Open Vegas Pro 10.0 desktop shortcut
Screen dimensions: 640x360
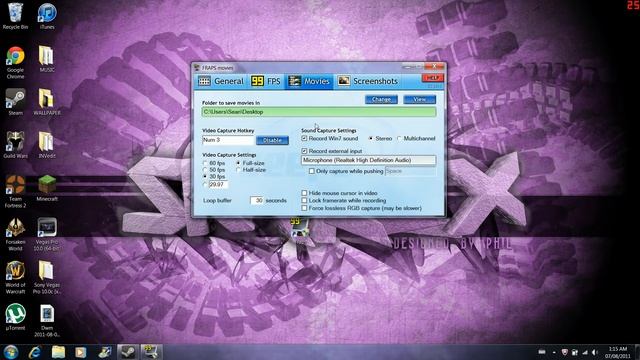[47, 234]
